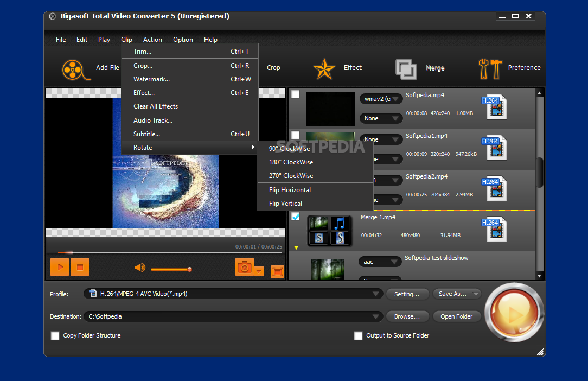The image size is (588, 381).
Task: Click the profile file icon in Profile field
Action: [x=93, y=294]
